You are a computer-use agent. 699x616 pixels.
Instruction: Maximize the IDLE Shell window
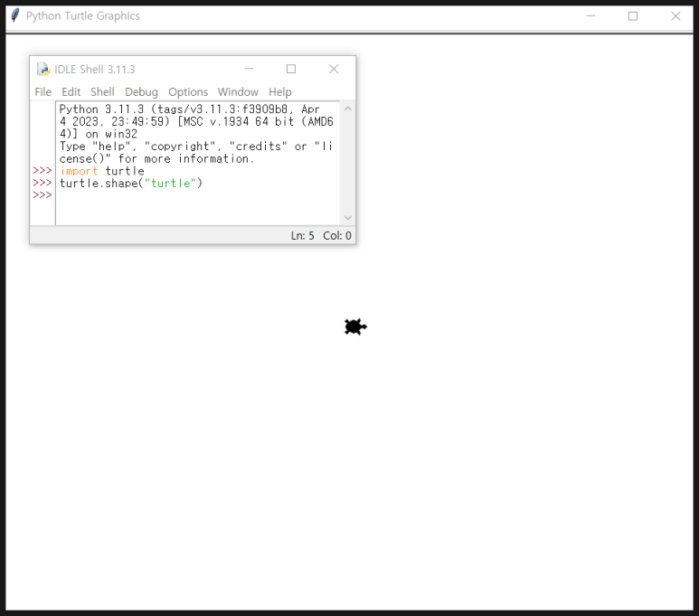click(x=291, y=69)
